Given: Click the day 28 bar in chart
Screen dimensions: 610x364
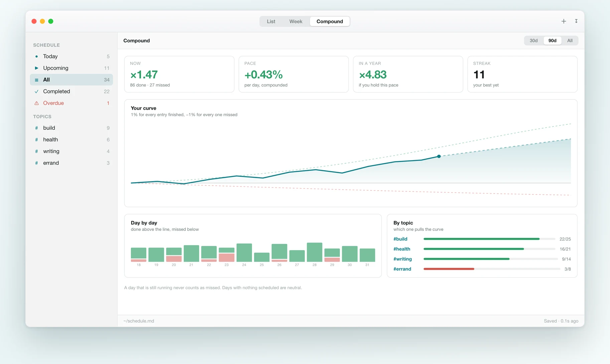Looking at the screenshot, I should coord(314,252).
